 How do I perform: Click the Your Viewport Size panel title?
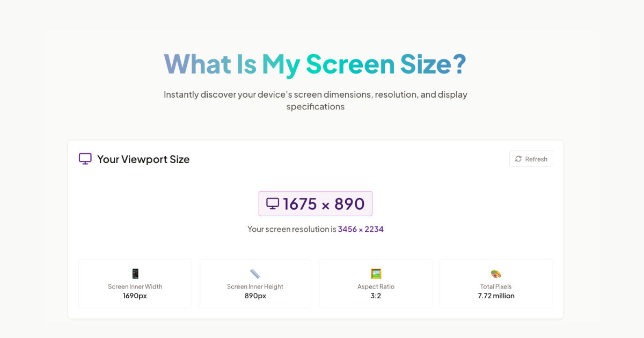[143, 159]
